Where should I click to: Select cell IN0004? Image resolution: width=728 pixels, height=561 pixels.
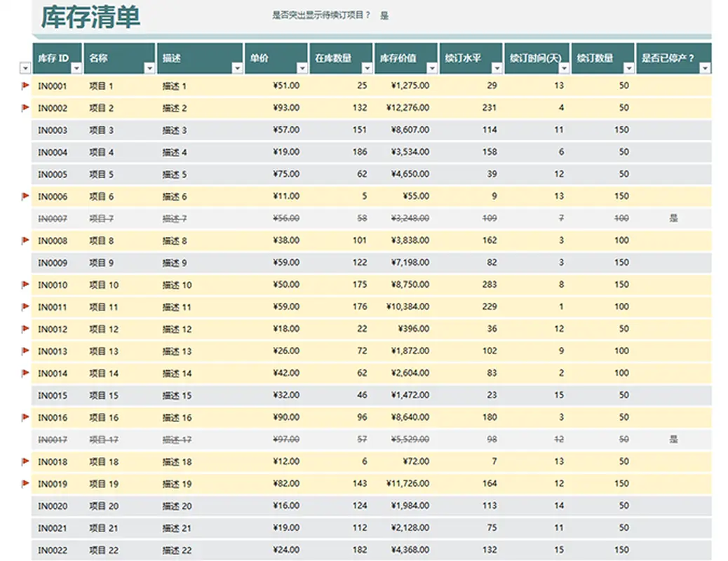pyautogui.click(x=53, y=152)
